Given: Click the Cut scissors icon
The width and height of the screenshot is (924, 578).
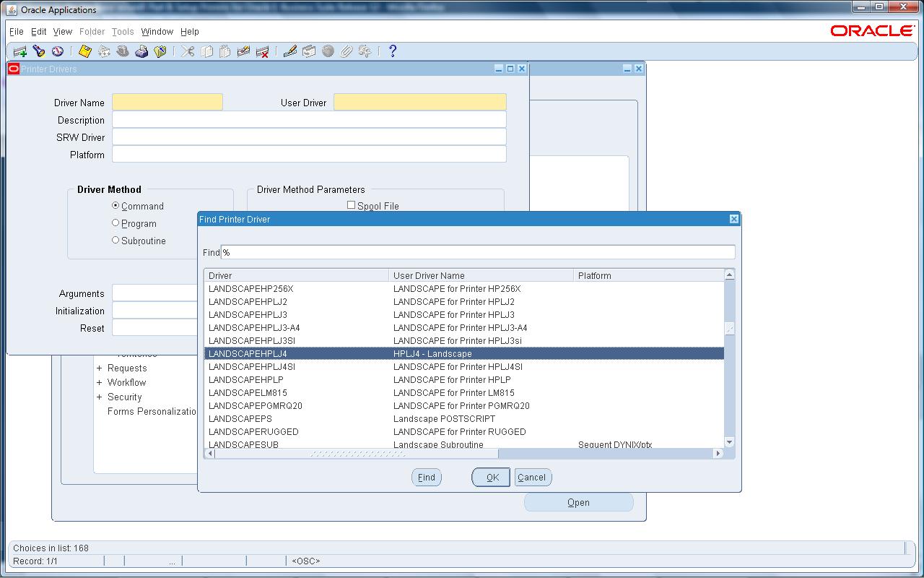Looking at the screenshot, I should coord(188,51).
